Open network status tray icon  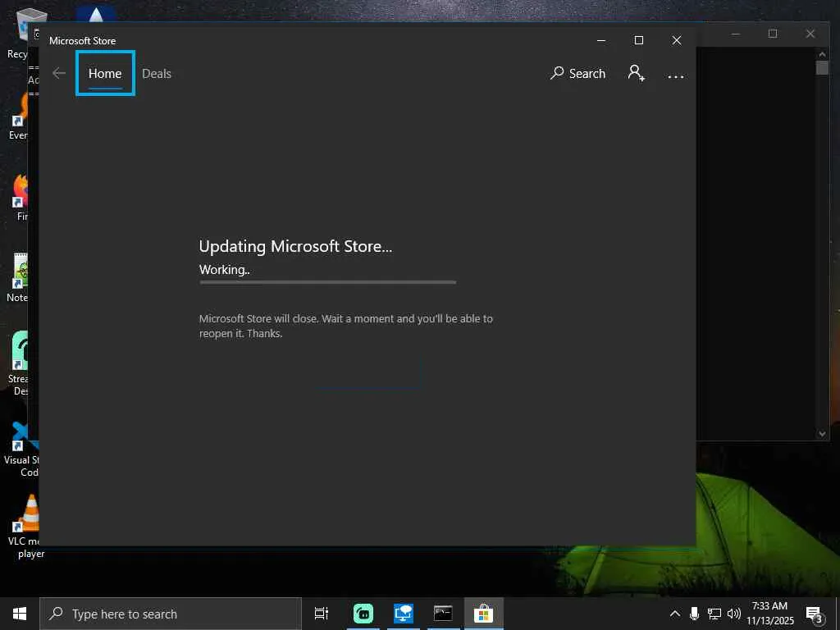(714, 614)
